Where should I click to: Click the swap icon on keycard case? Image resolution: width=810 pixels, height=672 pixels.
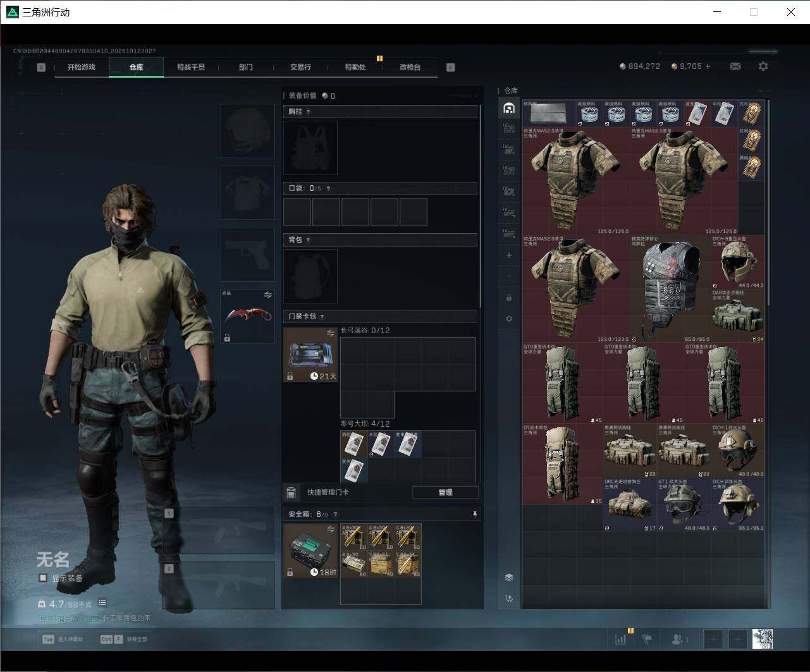[x=330, y=333]
